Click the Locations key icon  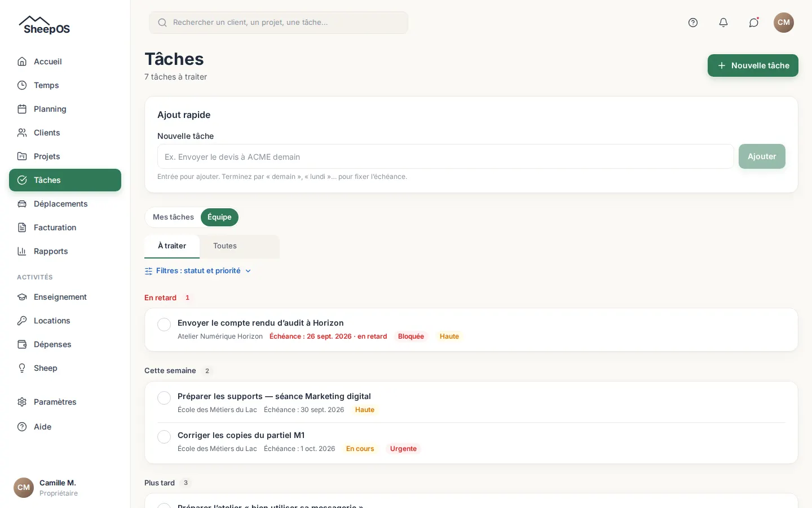[x=22, y=321]
